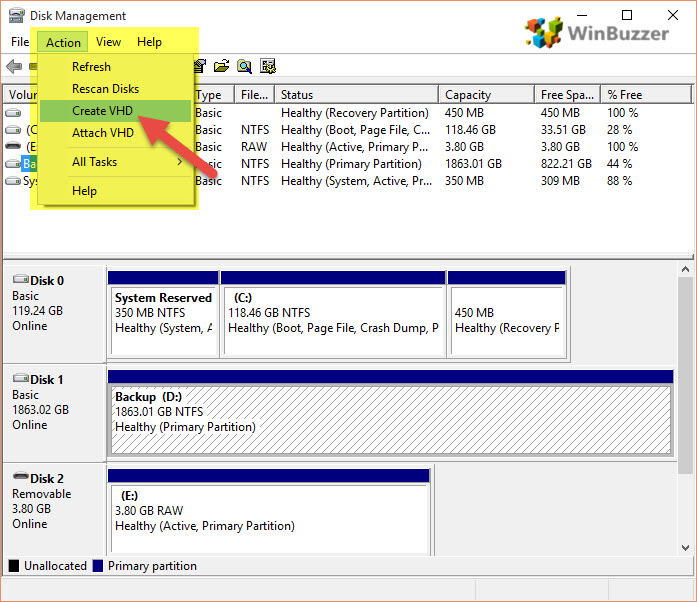This screenshot has width=697, height=602.
Task: Click 'Healthy (Boot, Page File, C...' status cell
Action: coord(355,130)
